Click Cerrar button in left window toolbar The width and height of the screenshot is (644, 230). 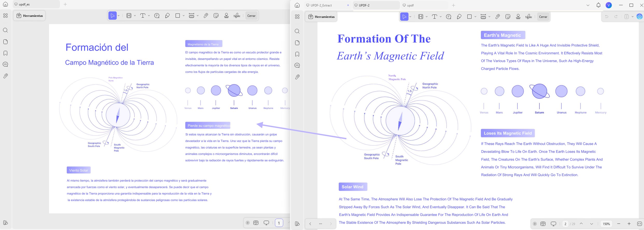pyautogui.click(x=251, y=16)
